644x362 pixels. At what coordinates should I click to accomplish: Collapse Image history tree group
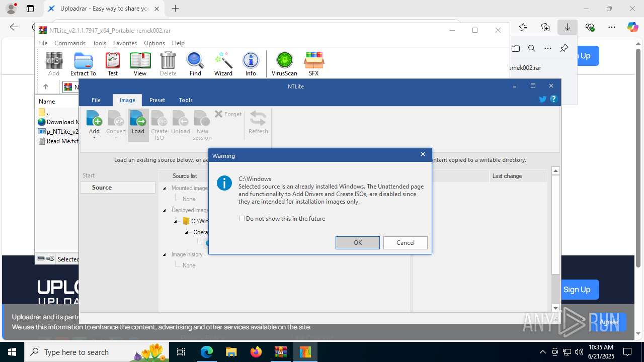click(165, 254)
